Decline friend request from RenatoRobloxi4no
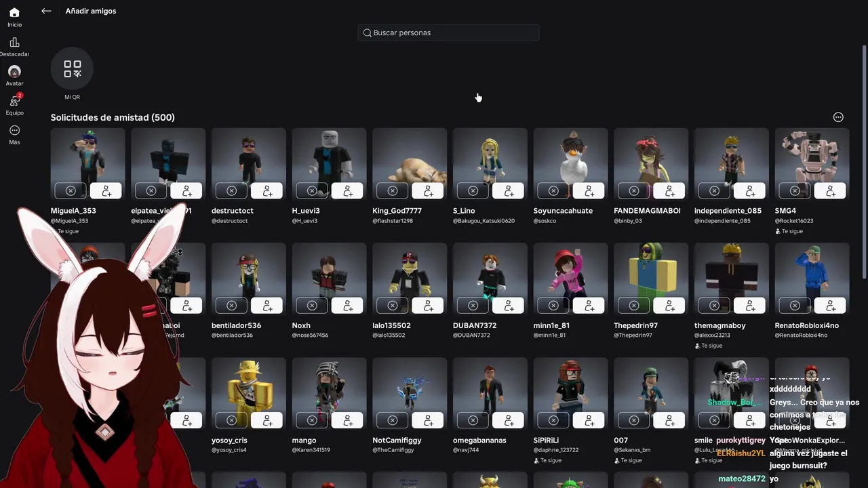 [x=795, y=306]
